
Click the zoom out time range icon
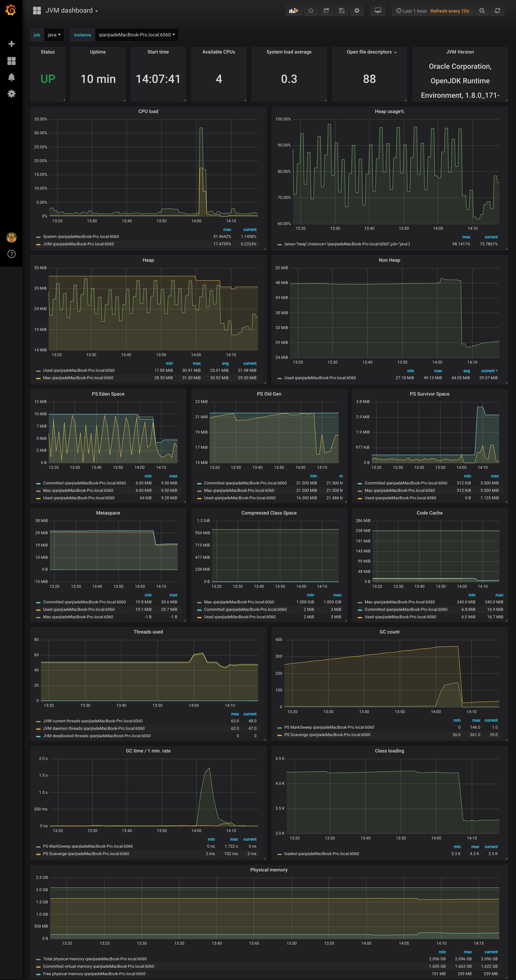click(482, 11)
